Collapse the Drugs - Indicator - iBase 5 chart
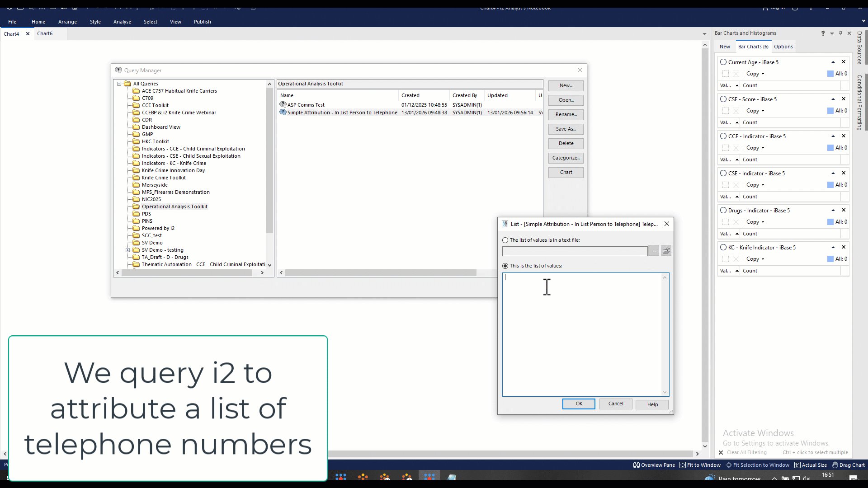868x488 pixels. coord(833,211)
